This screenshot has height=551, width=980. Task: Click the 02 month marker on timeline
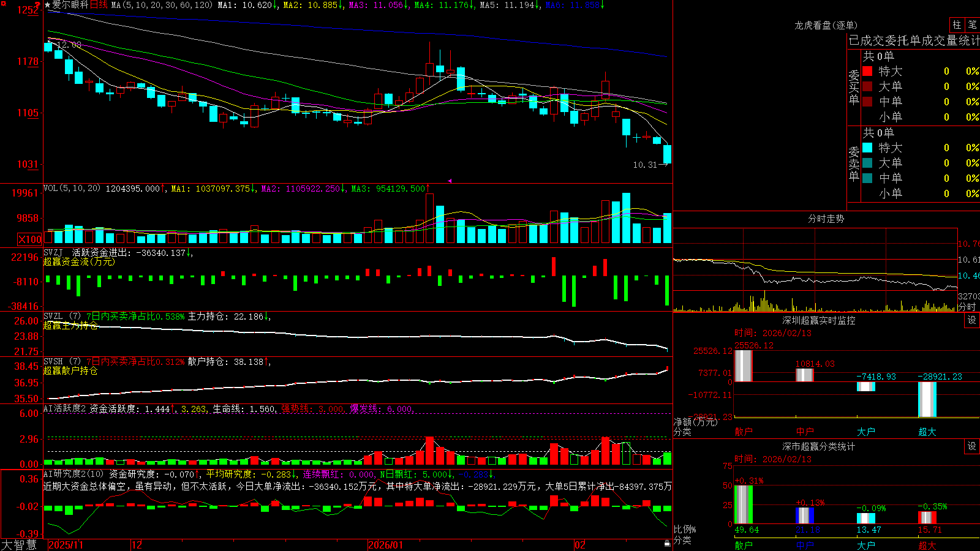pos(580,545)
